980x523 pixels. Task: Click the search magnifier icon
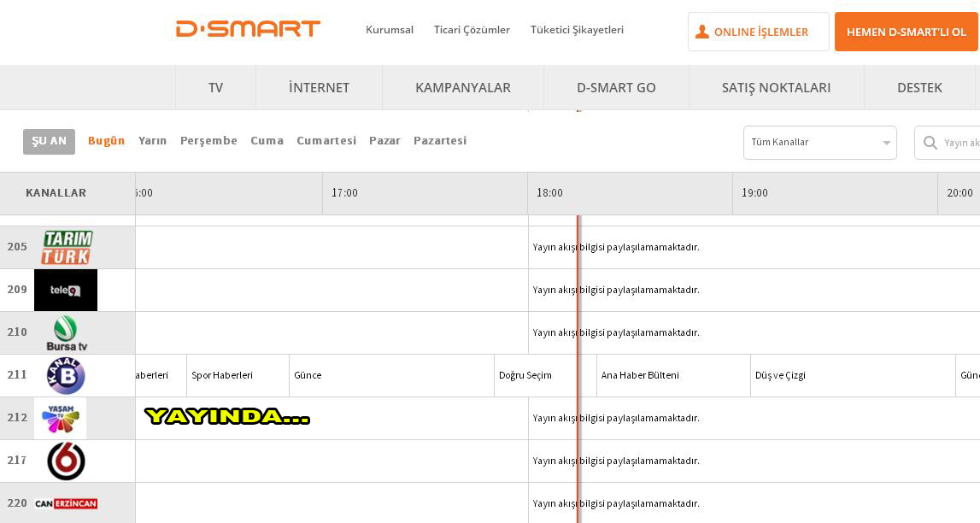930,143
